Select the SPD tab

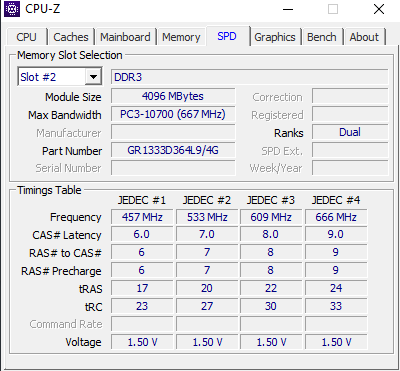[x=227, y=36]
